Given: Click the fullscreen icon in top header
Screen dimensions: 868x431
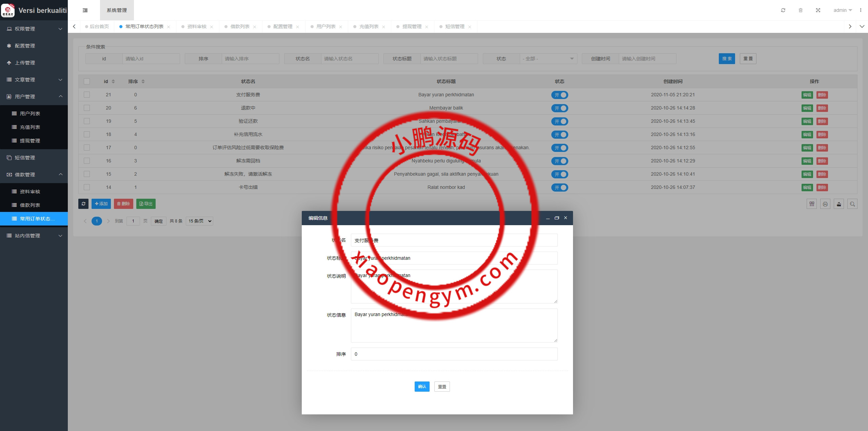Looking at the screenshot, I should (x=818, y=10).
